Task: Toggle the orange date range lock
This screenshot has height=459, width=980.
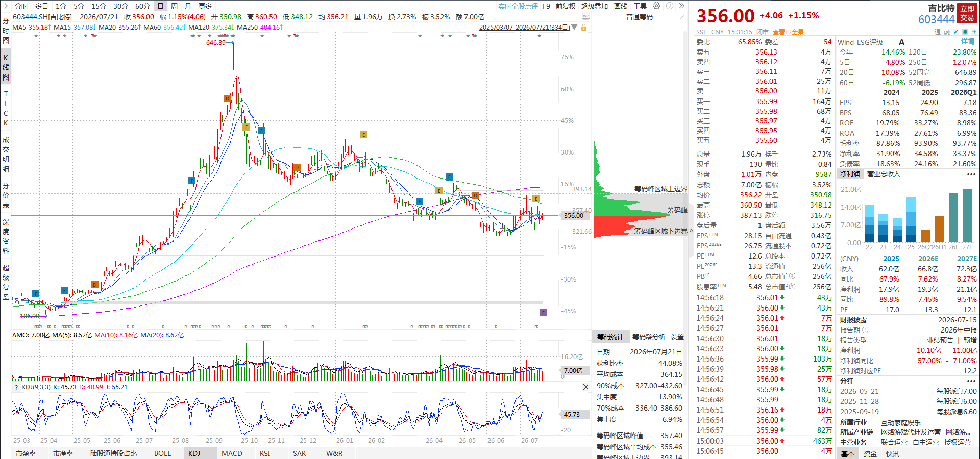Action: (584, 27)
